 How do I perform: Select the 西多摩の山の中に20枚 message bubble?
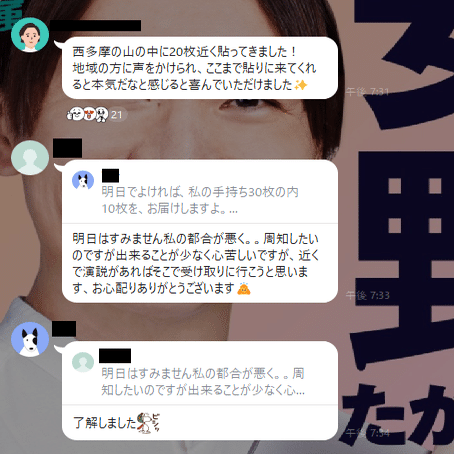point(200,68)
